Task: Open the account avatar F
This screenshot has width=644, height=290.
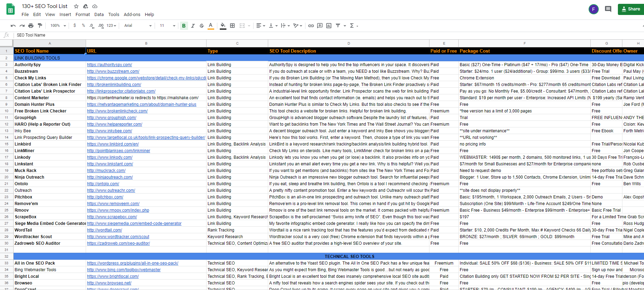Action: 593,9
